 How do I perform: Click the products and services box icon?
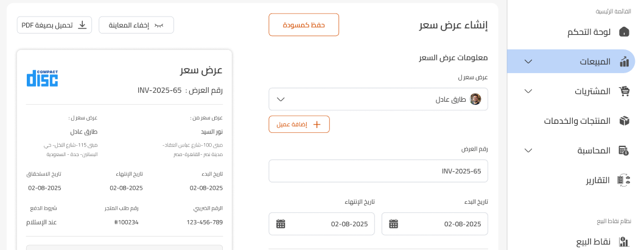pos(625,121)
